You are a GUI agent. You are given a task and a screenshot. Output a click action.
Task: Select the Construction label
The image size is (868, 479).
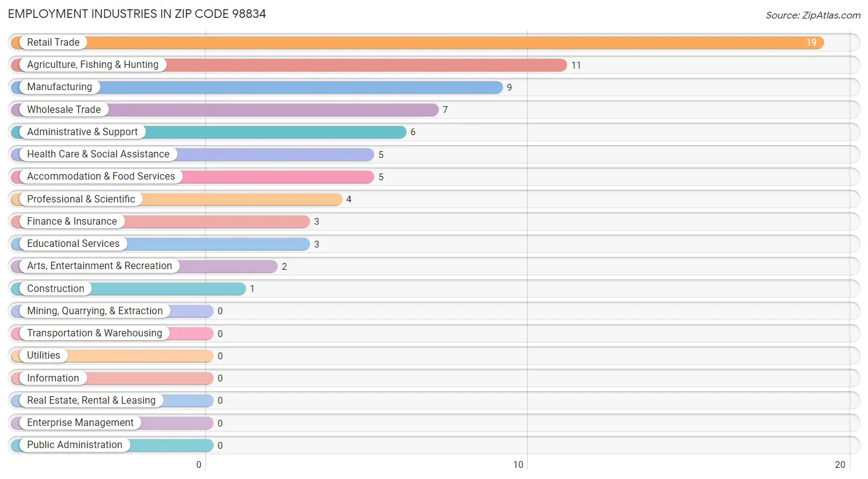(x=56, y=289)
